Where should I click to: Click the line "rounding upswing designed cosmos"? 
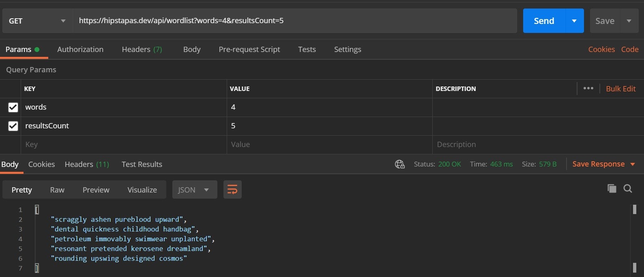[119, 258]
